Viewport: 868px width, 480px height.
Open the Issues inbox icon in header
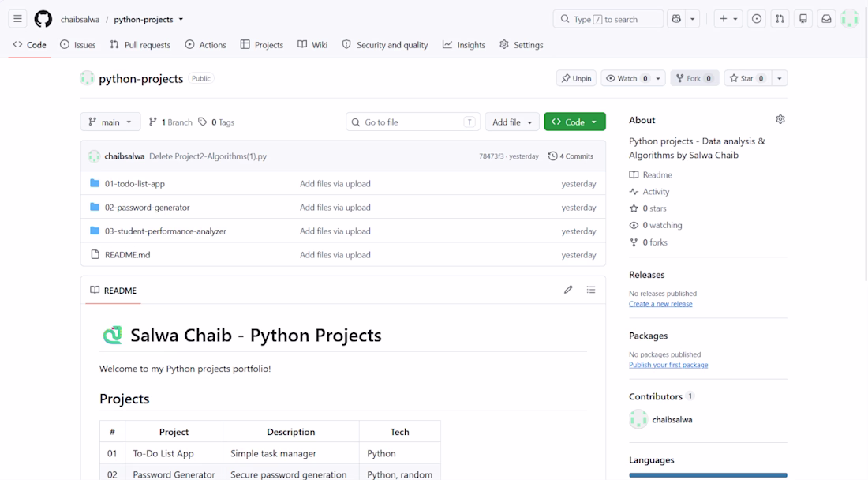(756, 19)
